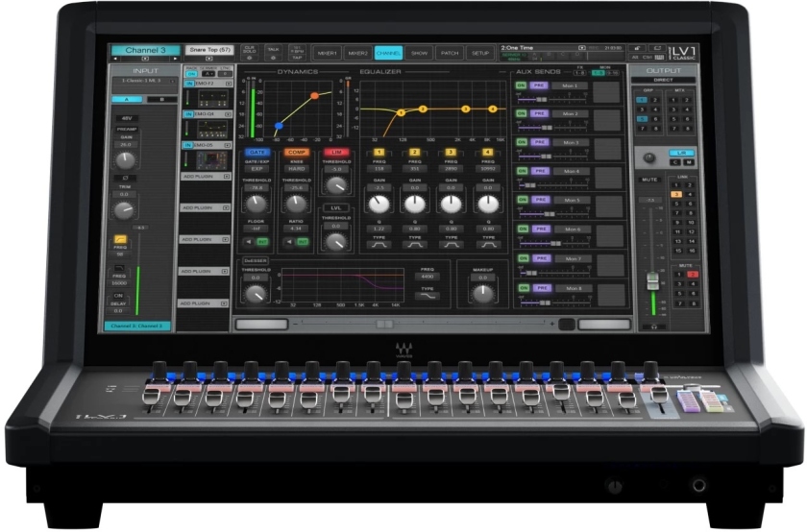
Task: Toggle PRE on aux Mon 4
Action: tap(540, 171)
